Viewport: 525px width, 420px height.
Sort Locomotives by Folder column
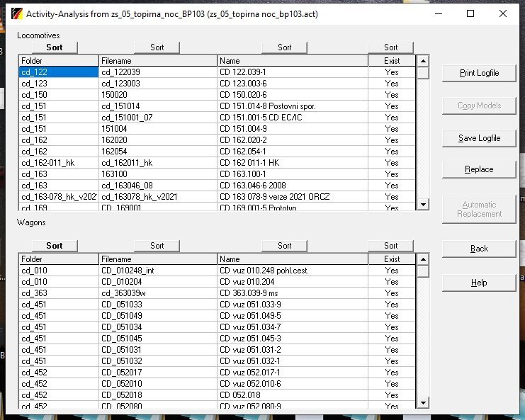55,47
